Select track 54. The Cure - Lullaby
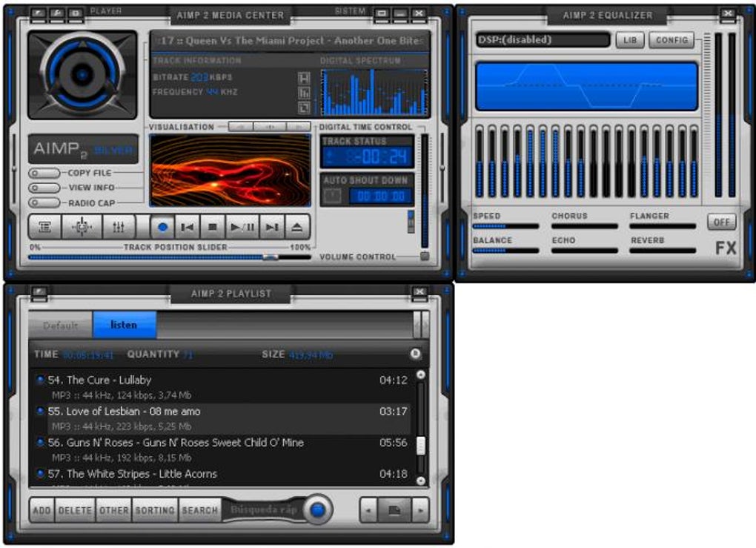Image resolution: width=756 pixels, height=548 pixels. click(x=222, y=387)
